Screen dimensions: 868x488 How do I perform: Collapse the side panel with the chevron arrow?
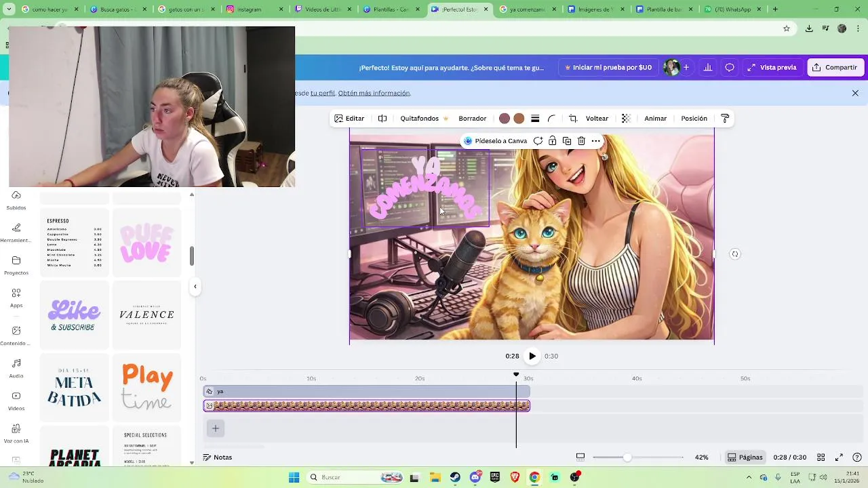click(x=195, y=286)
